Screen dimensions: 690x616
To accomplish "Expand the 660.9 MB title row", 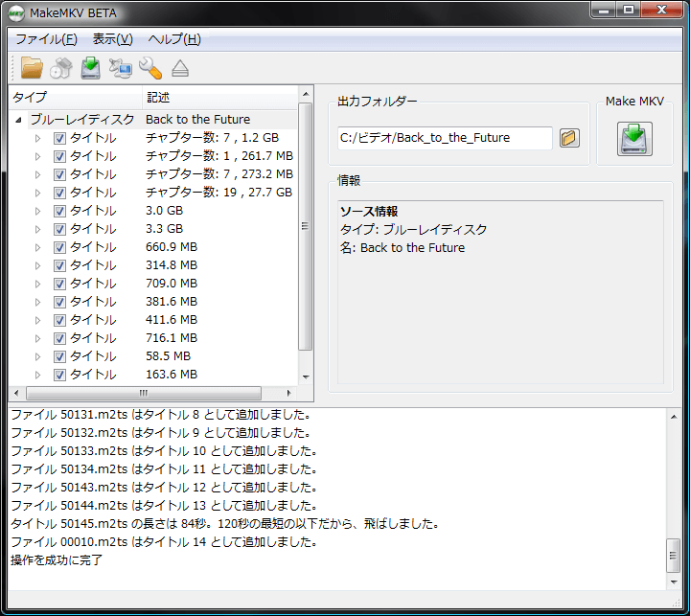I will [x=37, y=247].
